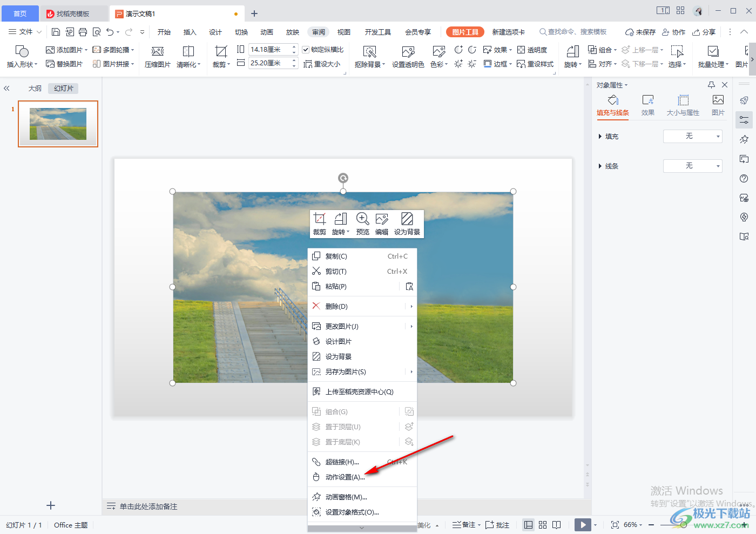756x534 pixels.
Task: Click the image rotation handle above picture
Action: click(343, 178)
